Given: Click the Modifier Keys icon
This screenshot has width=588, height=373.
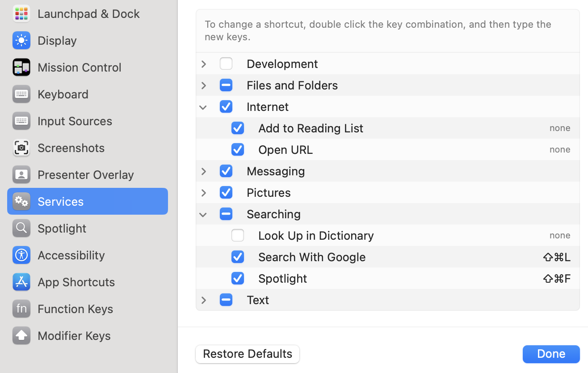Looking at the screenshot, I should point(21,335).
